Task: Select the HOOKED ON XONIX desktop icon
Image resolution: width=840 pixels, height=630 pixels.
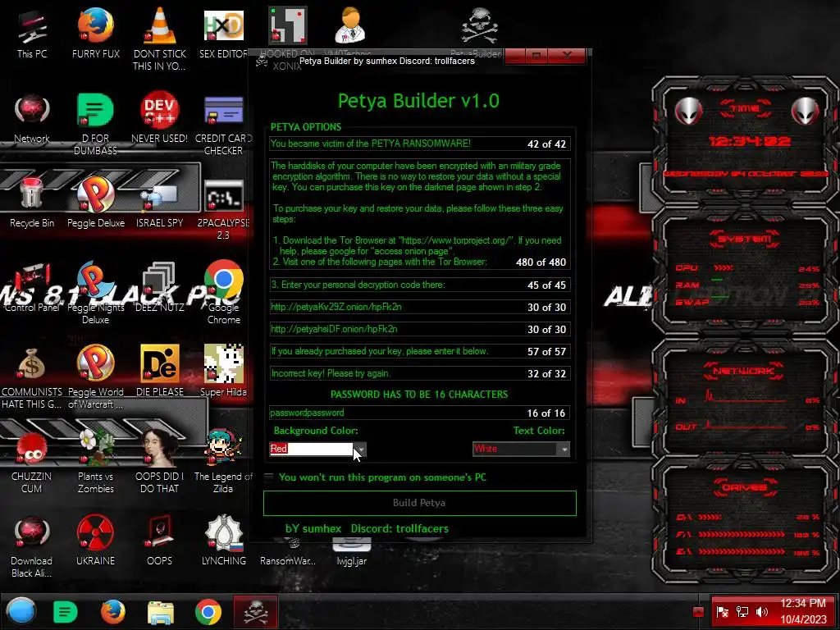Action: 288,39
